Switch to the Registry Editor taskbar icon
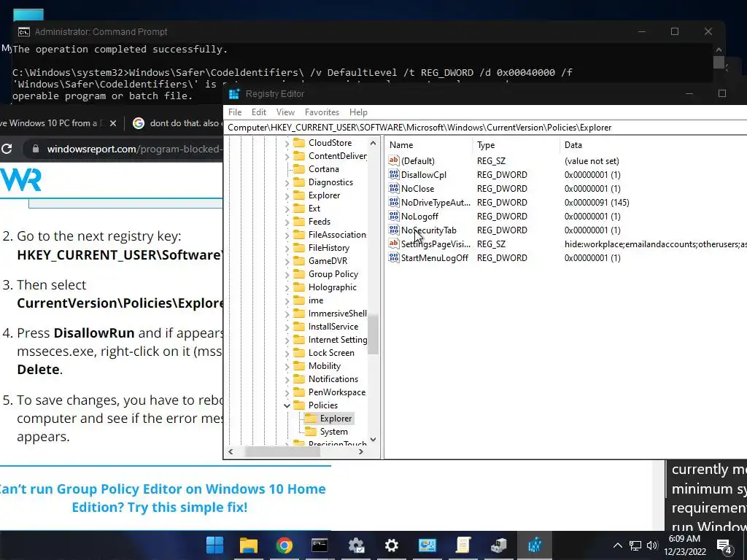 [x=535, y=545]
